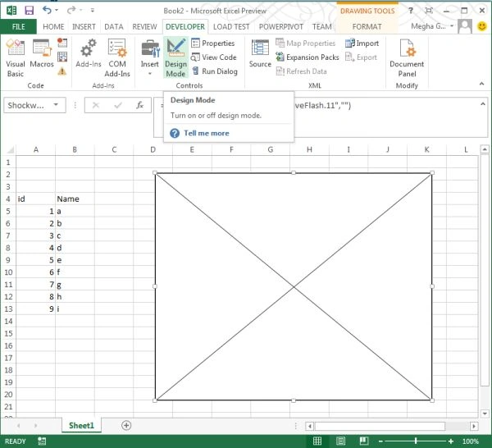492x448 pixels.
Task: Click cell containing Name
Action: tap(75, 199)
